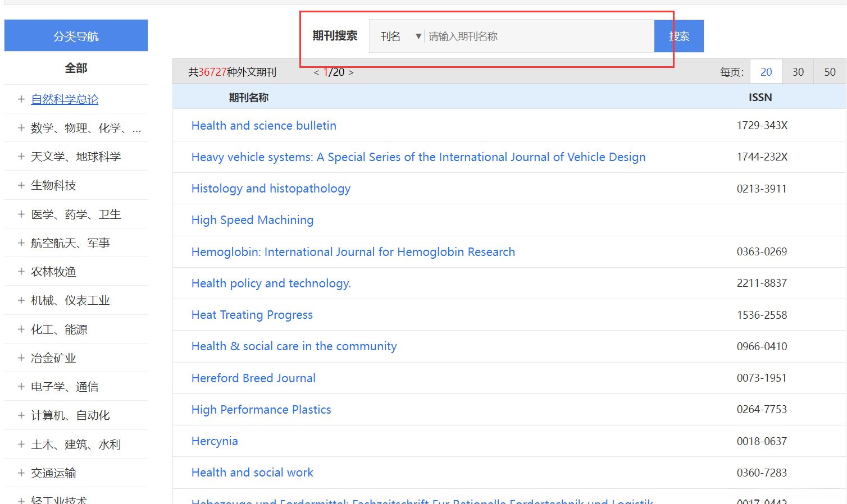
Task: Expand the 医学、药学、卫生 category
Action: (21, 214)
